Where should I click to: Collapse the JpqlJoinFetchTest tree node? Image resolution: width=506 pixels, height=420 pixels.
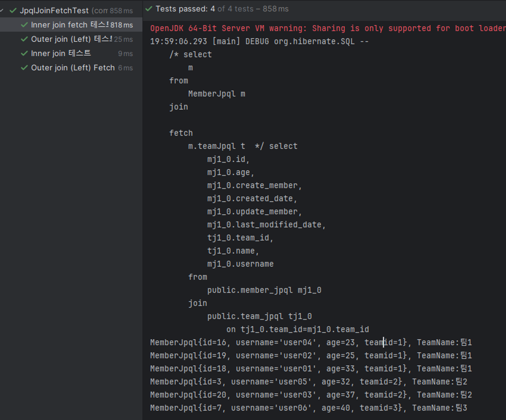[2, 10]
